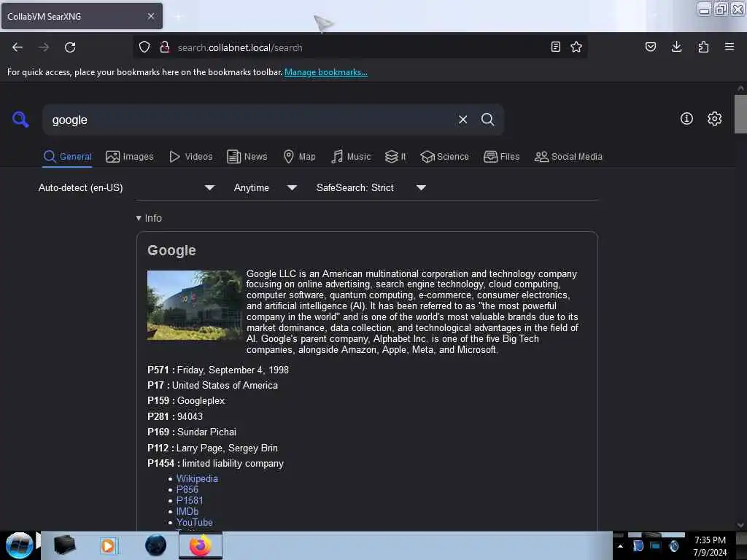Click the text 'Sundar Pichai'
The height and width of the screenshot is (560, 747).
206,432
